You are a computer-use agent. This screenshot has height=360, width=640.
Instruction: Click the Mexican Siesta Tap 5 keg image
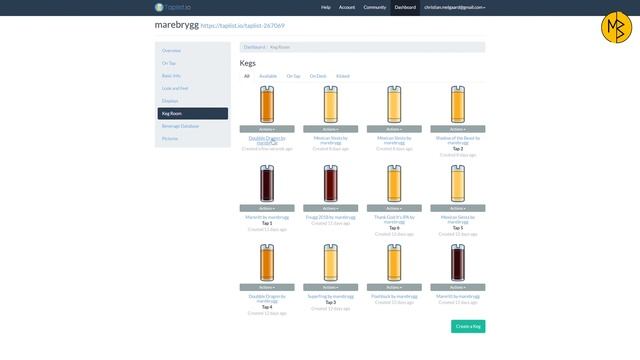[x=458, y=184]
